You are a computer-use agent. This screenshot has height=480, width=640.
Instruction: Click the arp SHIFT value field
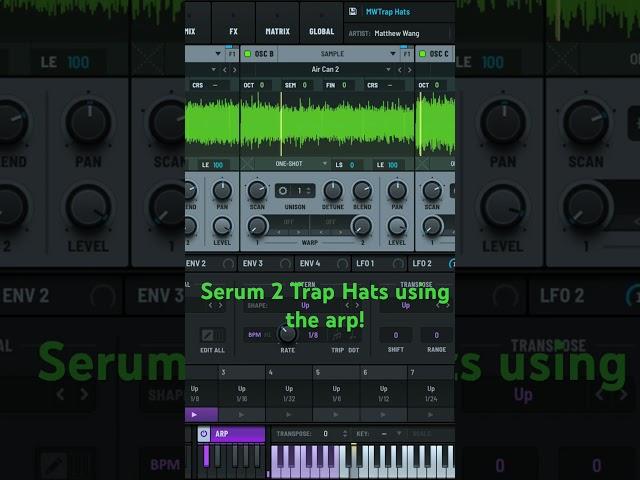pos(396,335)
